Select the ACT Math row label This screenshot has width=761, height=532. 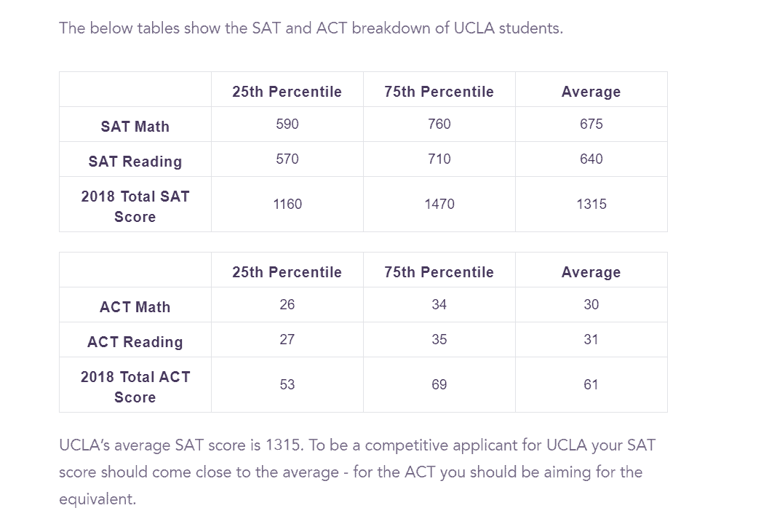[135, 307]
